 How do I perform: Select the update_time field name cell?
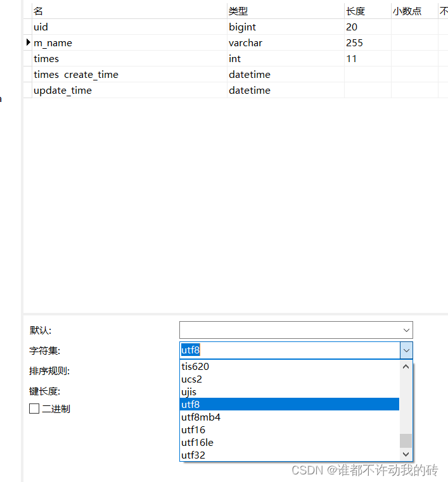129,90
